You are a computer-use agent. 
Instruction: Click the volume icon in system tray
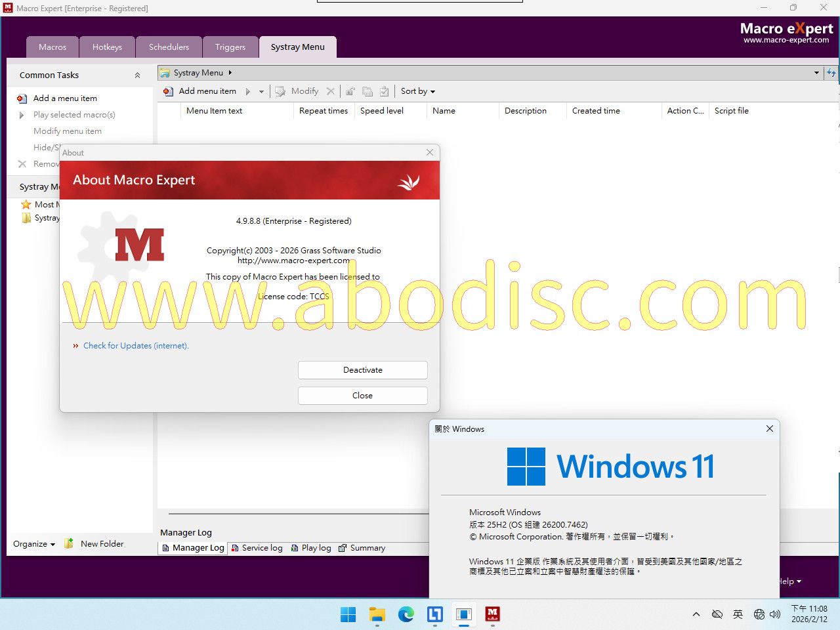click(x=775, y=614)
